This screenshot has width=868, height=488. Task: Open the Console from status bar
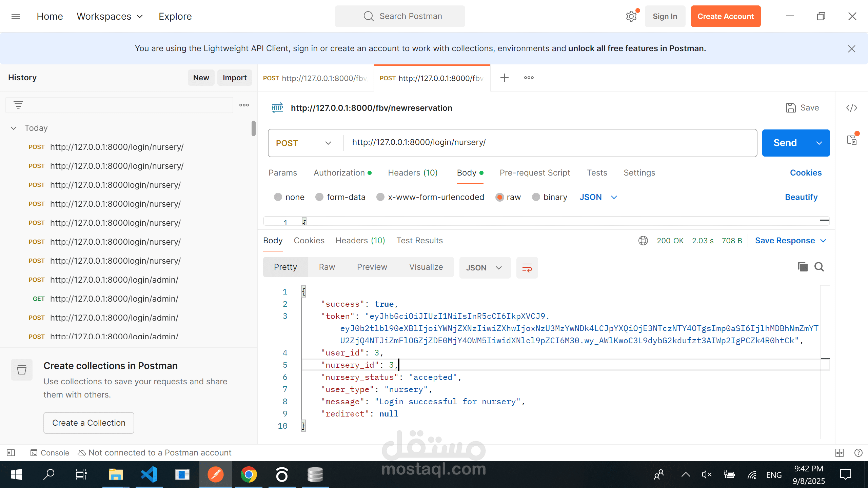tap(50, 453)
